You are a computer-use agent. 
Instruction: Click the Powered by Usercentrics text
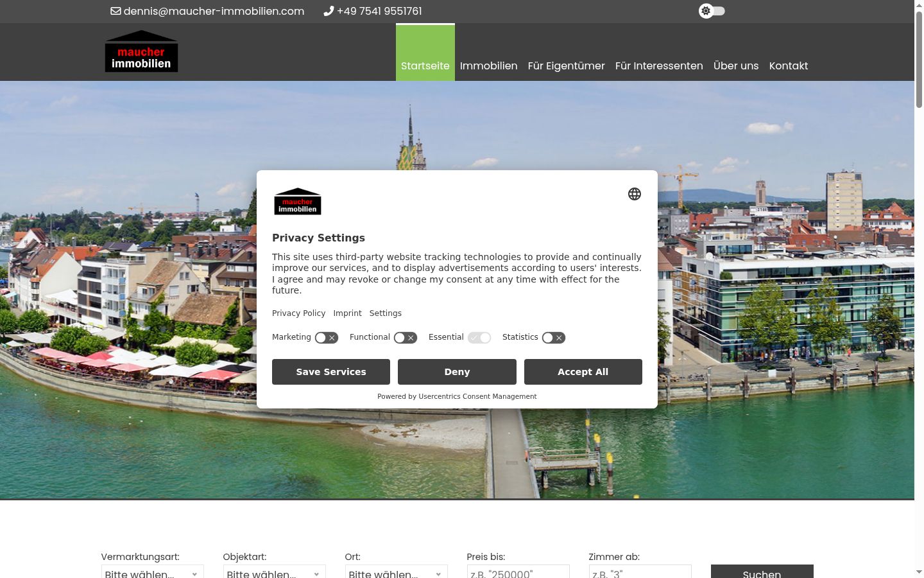(x=457, y=396)
